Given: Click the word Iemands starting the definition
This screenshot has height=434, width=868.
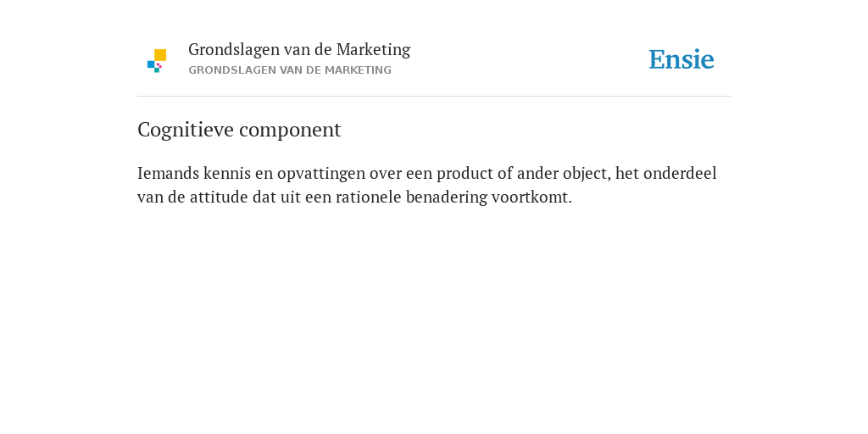Looking at the screenshot, I should coord(169,173).
